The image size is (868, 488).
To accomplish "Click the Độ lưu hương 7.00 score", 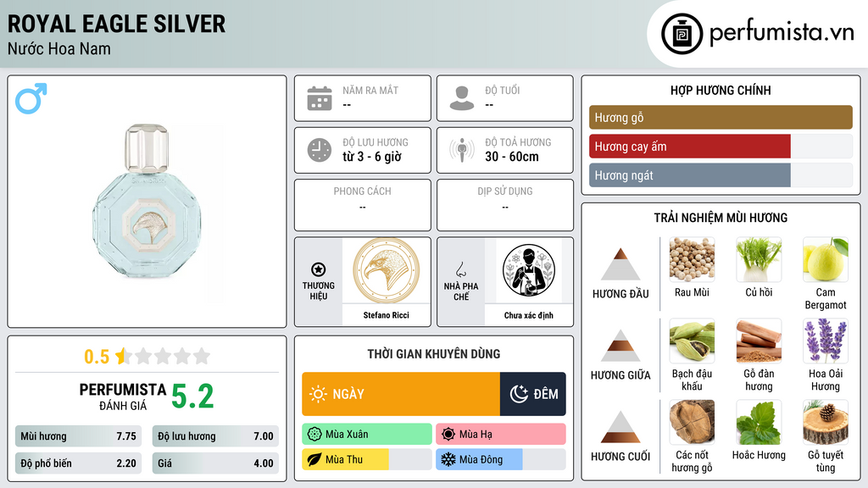I will click(215, 436).
